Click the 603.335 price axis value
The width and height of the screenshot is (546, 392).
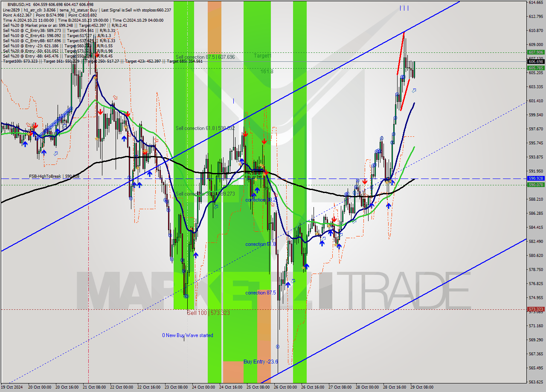536,86
